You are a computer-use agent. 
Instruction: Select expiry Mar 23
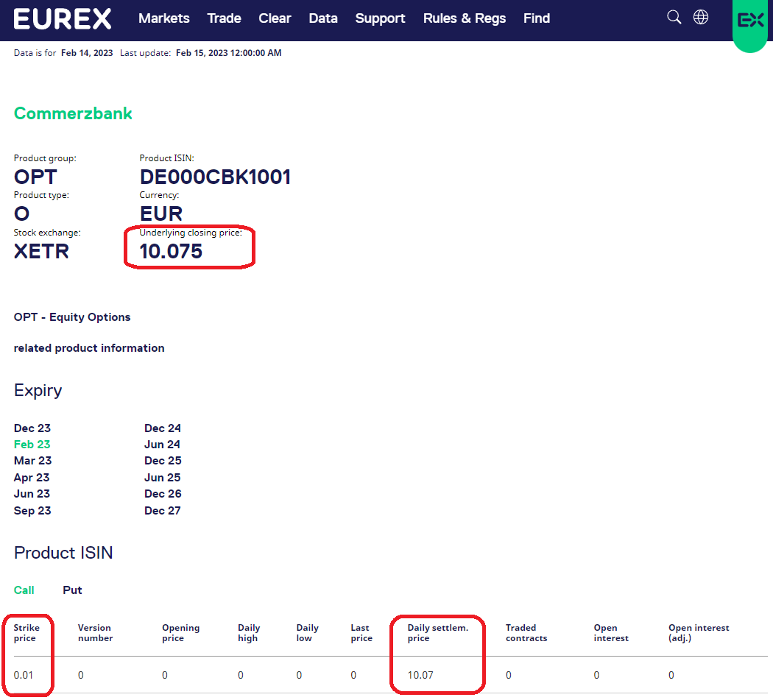coord(32,461)
